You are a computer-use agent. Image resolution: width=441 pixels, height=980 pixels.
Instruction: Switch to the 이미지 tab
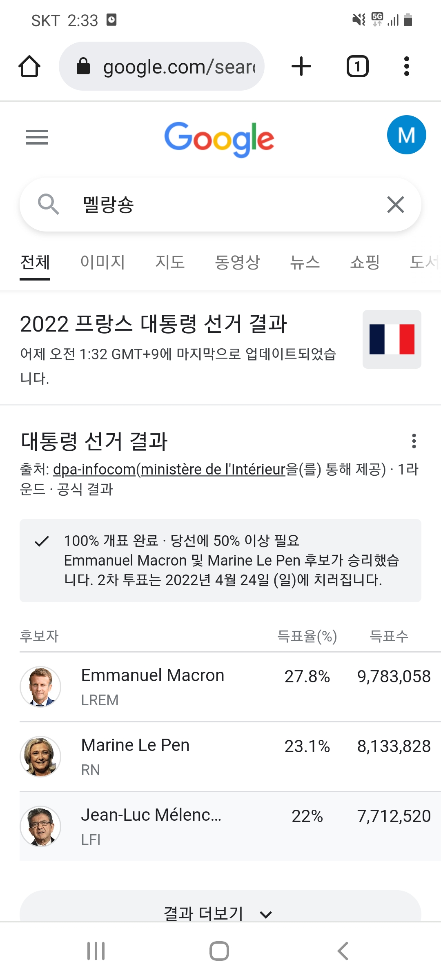click(x=102, y=262)
